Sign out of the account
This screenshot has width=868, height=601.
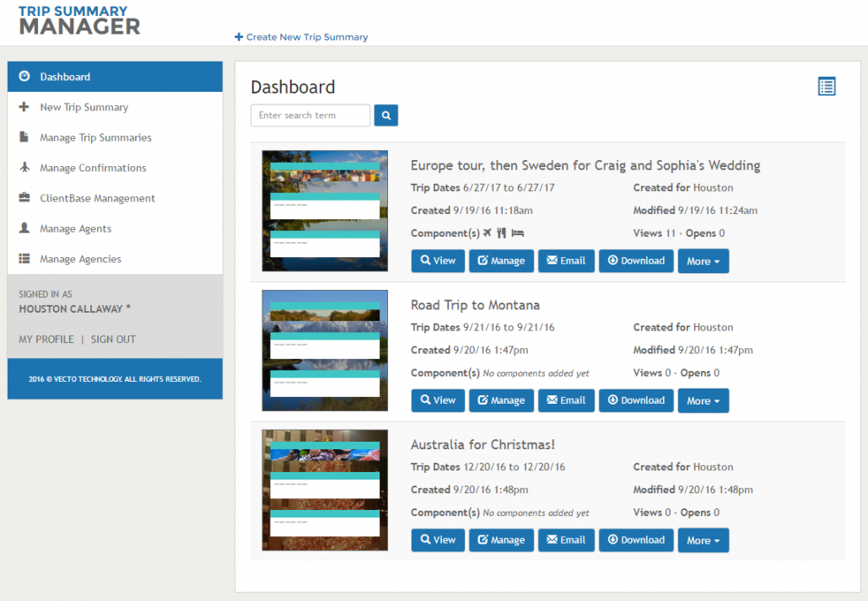tap(113, 339)
